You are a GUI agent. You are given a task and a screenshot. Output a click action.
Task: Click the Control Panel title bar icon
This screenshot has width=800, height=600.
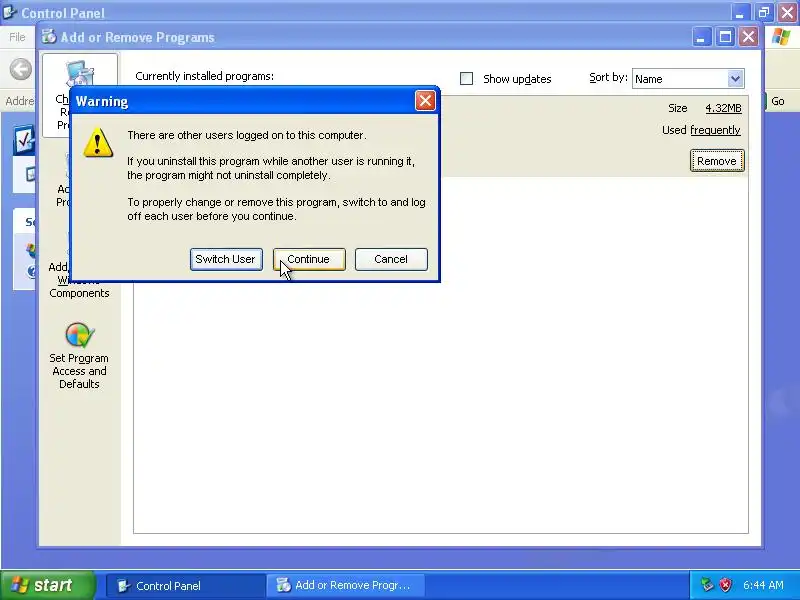coord(10,12)
